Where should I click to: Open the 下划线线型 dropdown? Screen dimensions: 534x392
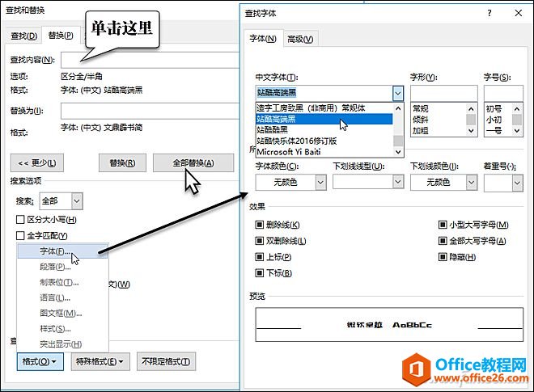click(x=398, y=182)
